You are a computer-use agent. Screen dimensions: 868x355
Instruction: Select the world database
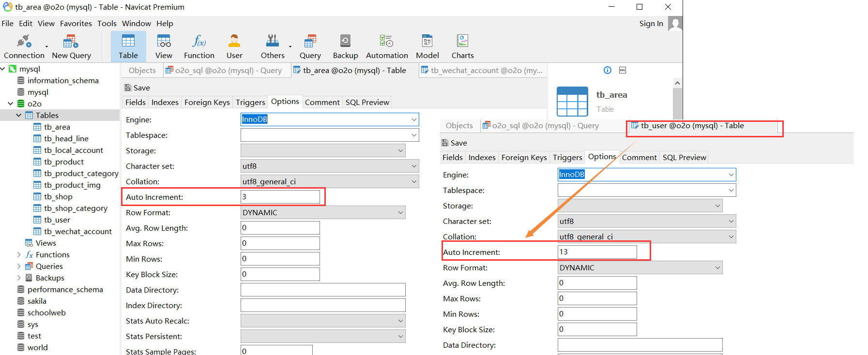tap(37, 347)
